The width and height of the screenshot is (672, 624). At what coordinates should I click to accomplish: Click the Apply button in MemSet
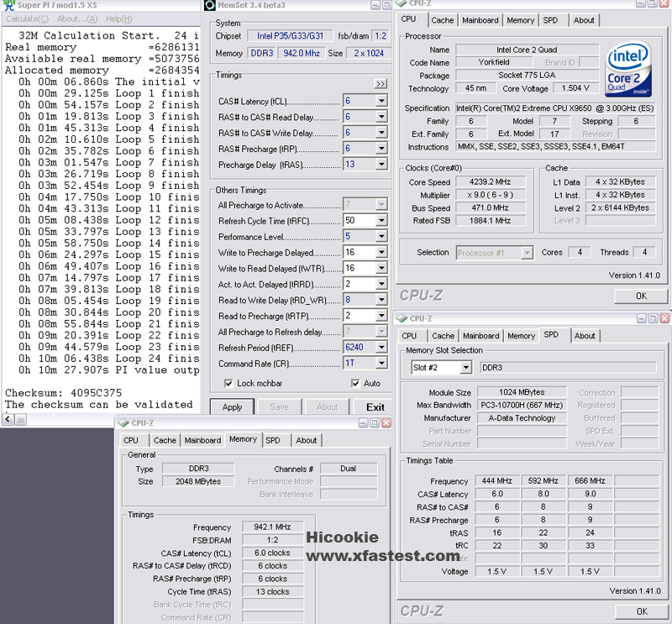point(232,406)
